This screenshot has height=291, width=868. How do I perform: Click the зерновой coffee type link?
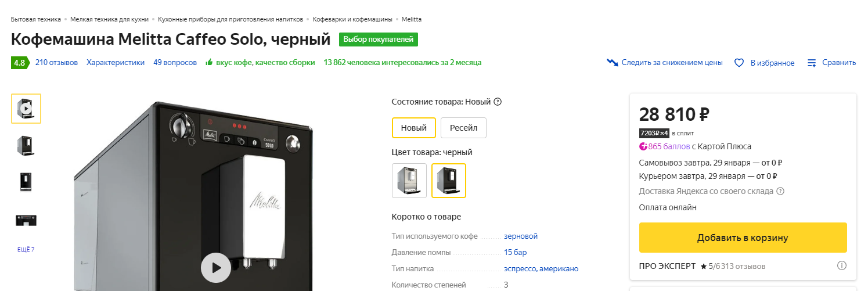pos(521,236)
